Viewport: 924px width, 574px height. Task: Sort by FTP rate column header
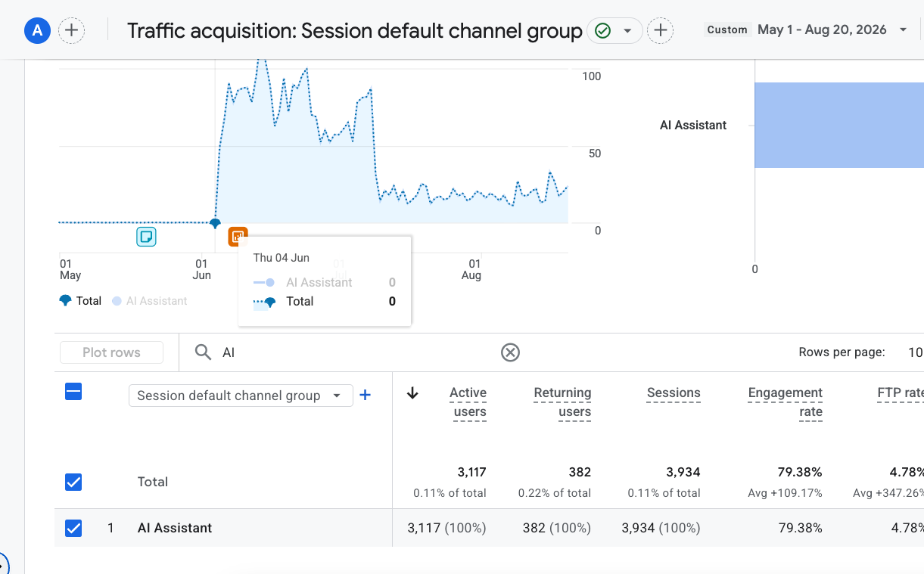[900, 393]
